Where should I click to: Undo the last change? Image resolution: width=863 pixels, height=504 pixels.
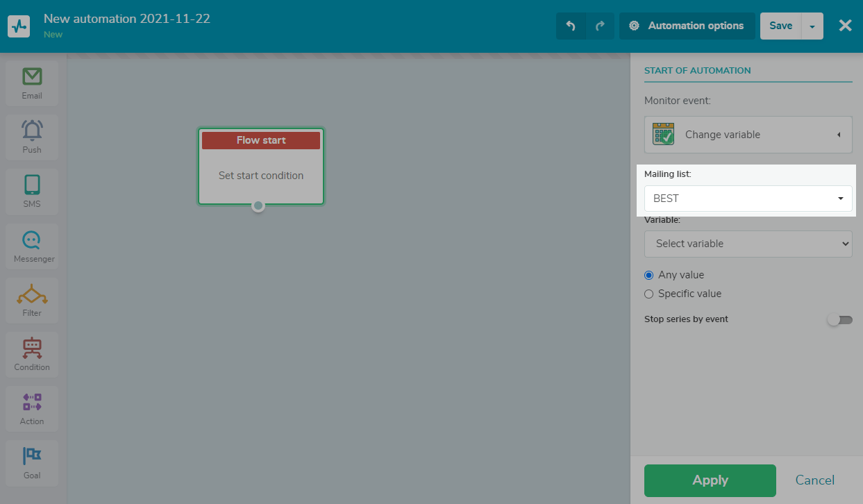pyautogui.click(x=571, y=26)
